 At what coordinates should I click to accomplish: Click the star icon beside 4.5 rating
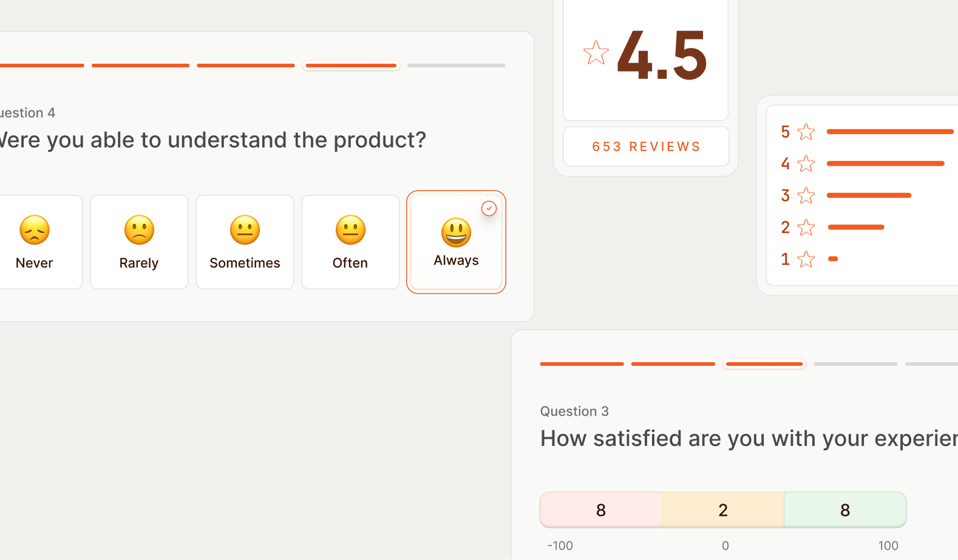(x=596, y=53)
